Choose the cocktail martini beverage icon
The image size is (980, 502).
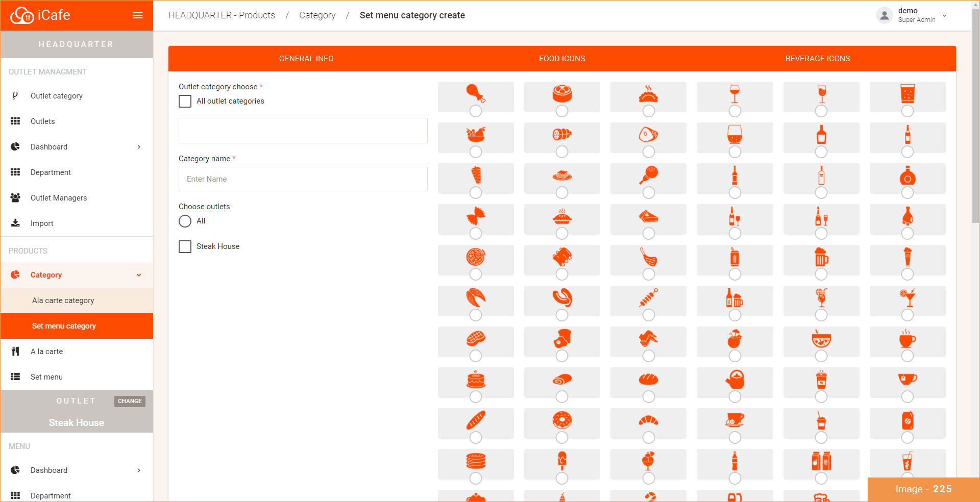click(x=908, y=297)
